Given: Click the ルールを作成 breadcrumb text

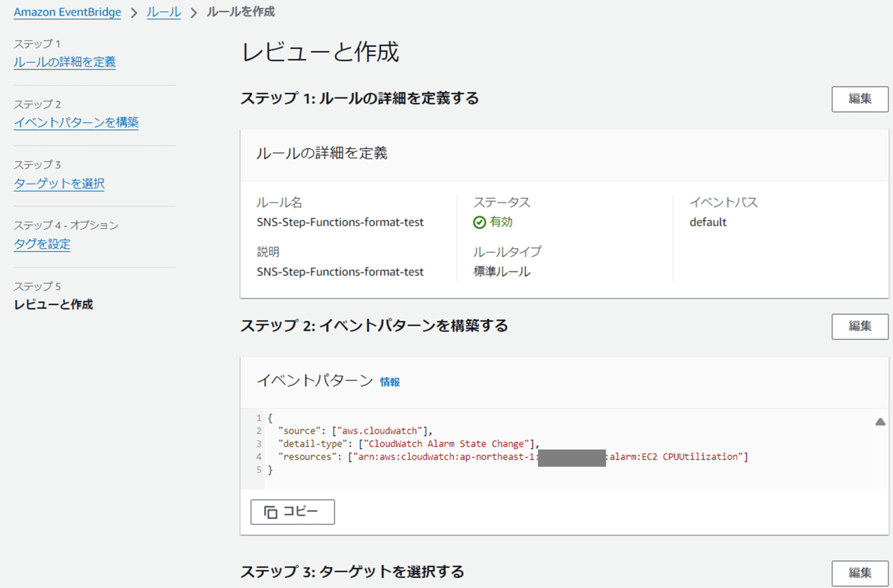Looking at the screenshot, I should pyautogui.click(x=240, y=12).
